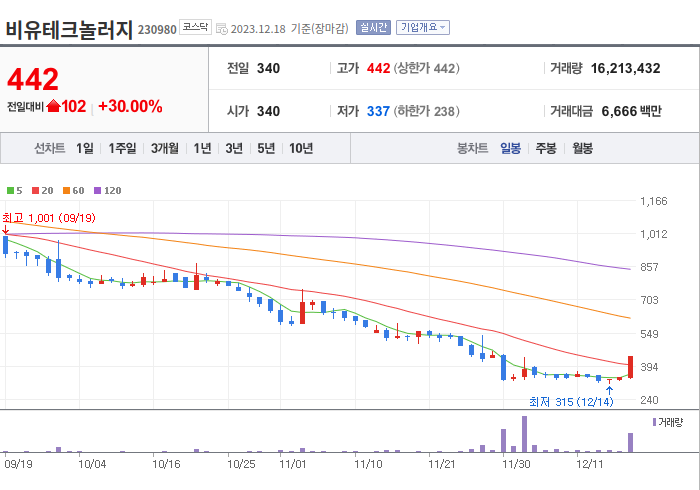The image size is (700, 490).
Task: Click the orange 60-day average legend swatch
Action: pyautogui.click(x=67, y=191)
